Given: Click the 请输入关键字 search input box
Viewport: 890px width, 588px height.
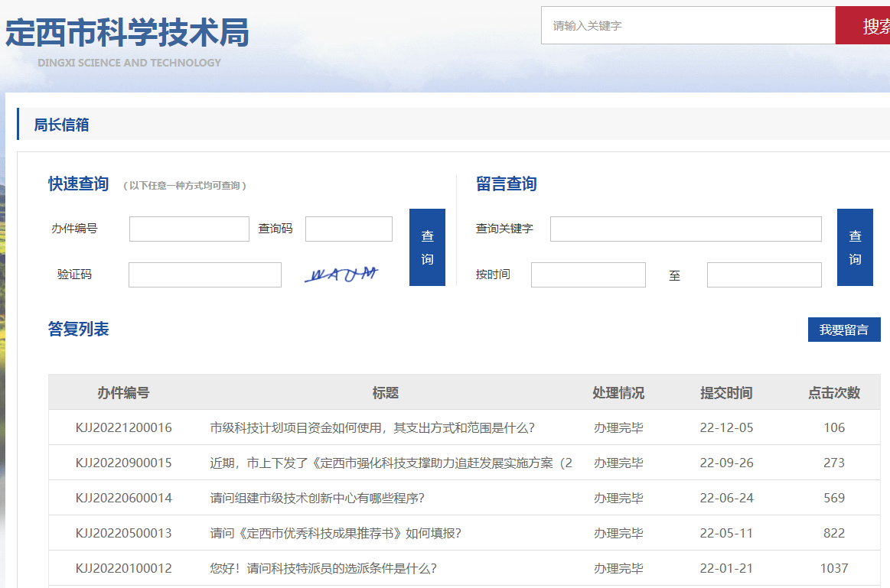Looking at the screenshot, I should (x=688, y=25).
